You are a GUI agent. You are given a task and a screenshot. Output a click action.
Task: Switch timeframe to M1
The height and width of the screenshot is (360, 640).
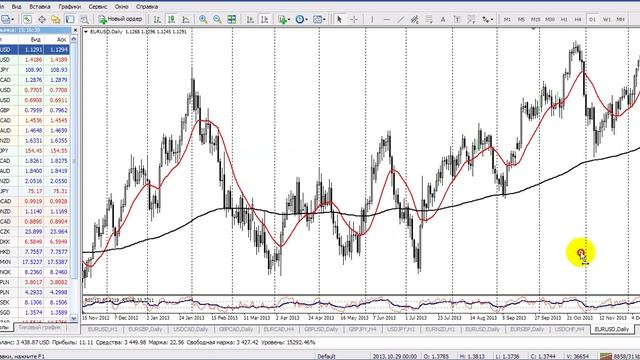tap(507, 19)
